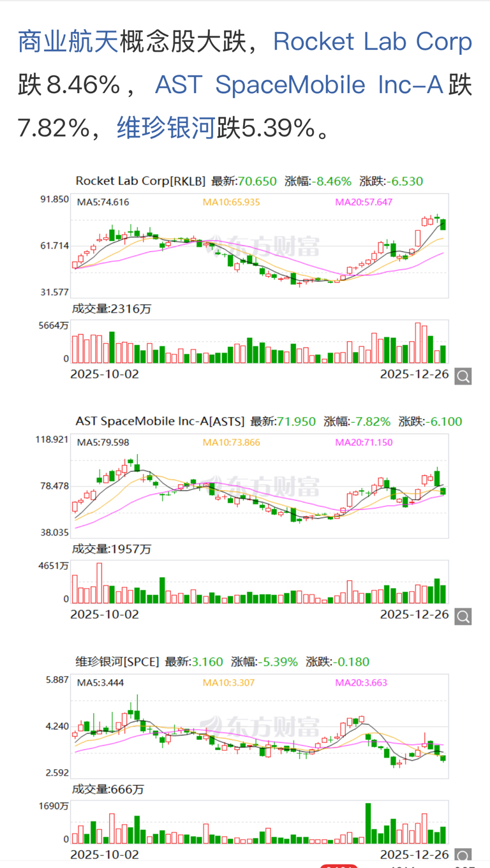Select SPCE price axis value 5.887
The width and height of the screenshot is (490, 868).
(57, 680)
